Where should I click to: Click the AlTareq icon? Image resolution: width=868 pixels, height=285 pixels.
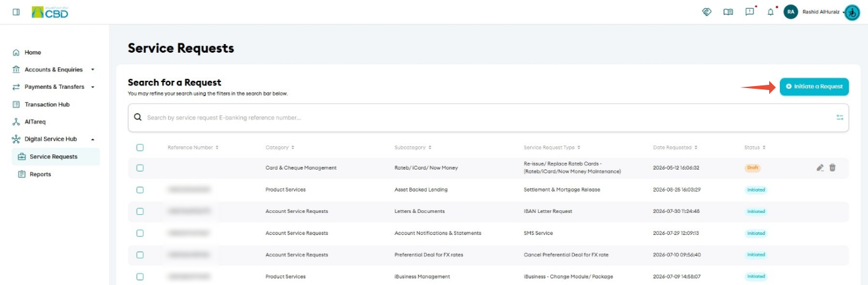tap(16, 121)
